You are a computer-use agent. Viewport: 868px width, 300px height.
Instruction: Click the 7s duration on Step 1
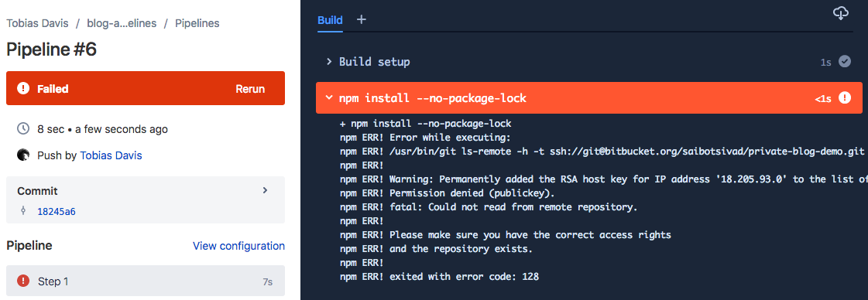pos(267,281)
